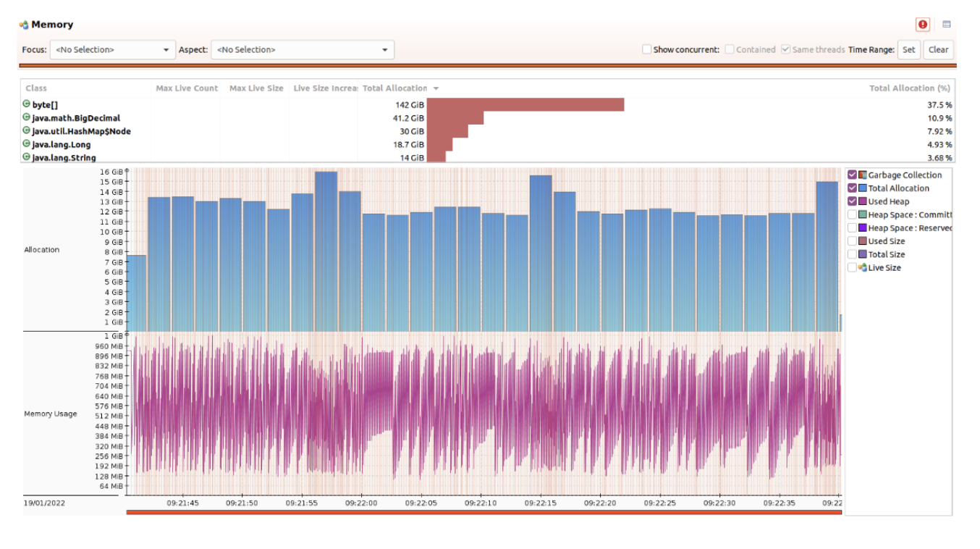This screenshot has width=980, height=549.
Task: Select the byte[] class row
Action: [489, 104]
